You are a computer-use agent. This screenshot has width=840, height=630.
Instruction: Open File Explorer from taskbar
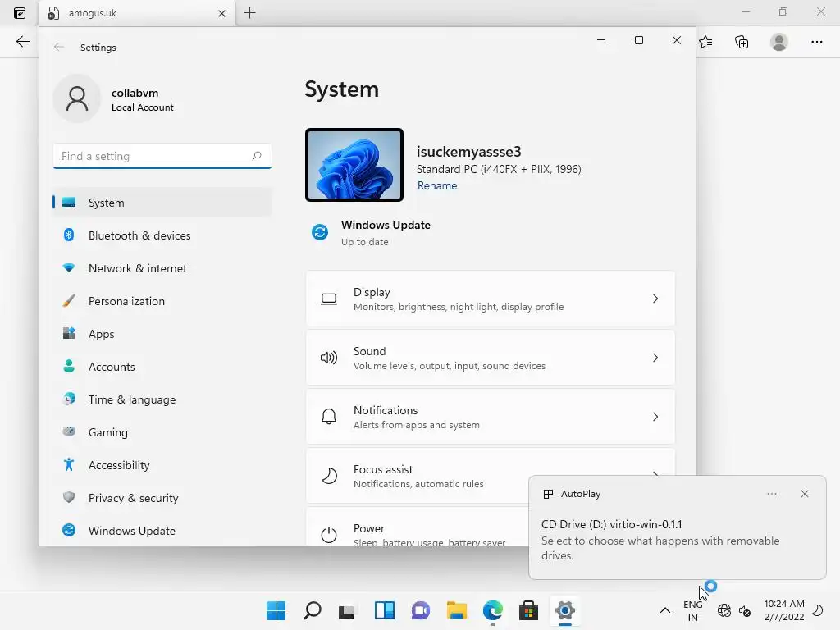pyautogui.click(x=456, y=610)
